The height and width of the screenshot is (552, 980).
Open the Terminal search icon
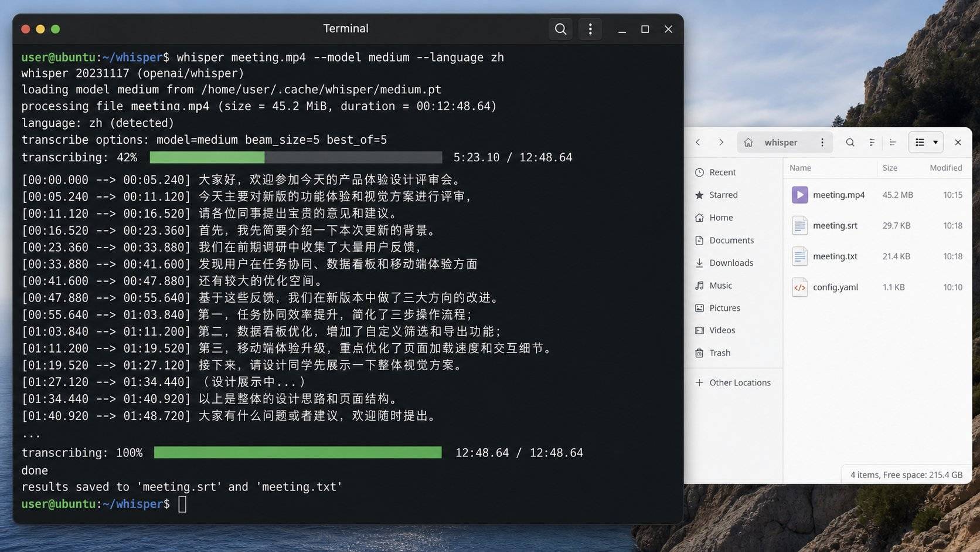tap(560, 29)
